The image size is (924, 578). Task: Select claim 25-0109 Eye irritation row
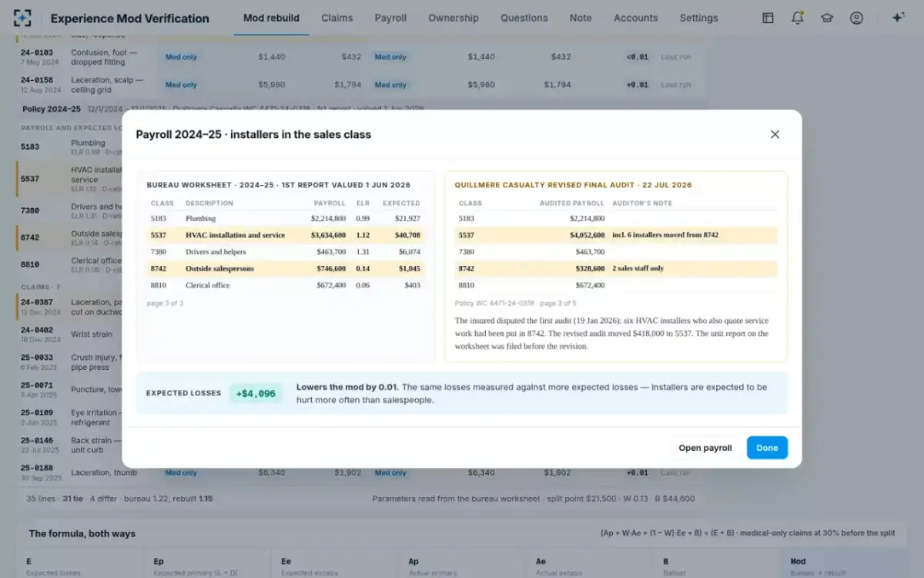click(x=69, y=417)
